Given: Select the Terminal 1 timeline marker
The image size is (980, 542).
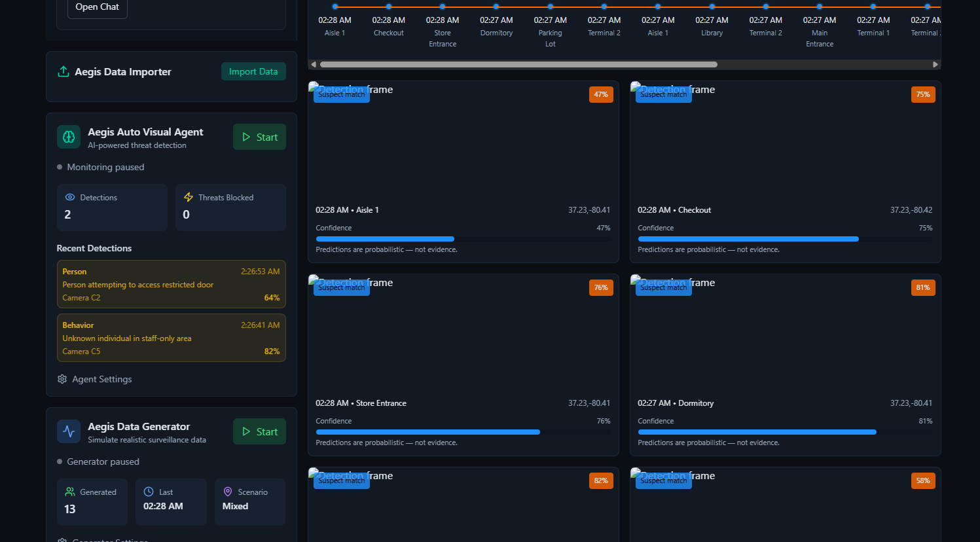Looking at the screenshot, I should point(873,7).
